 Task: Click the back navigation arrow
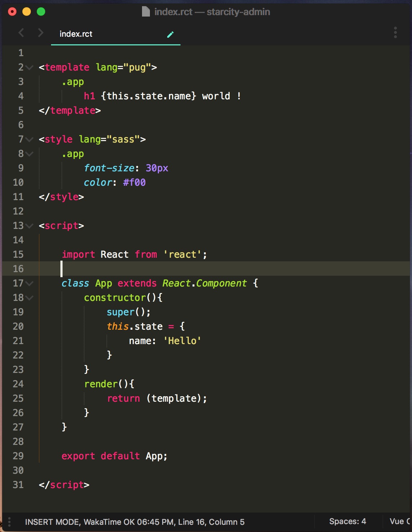click(x=21, y=33)
